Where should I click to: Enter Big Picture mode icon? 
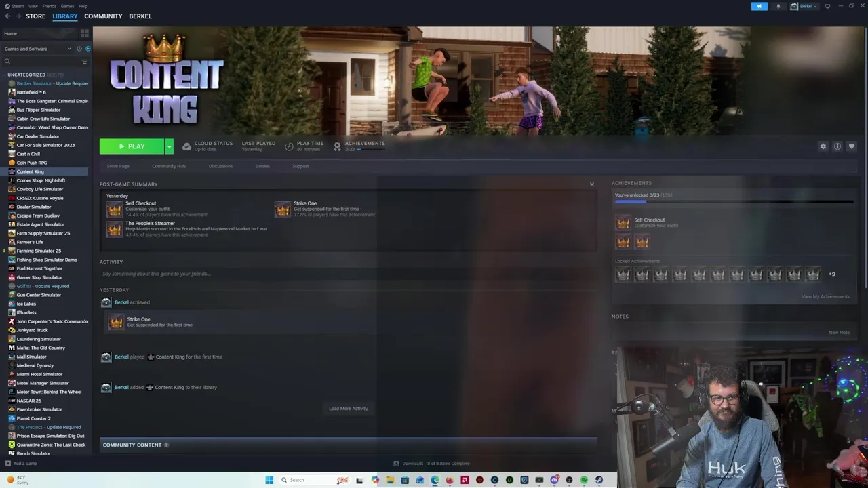point(827,6)
